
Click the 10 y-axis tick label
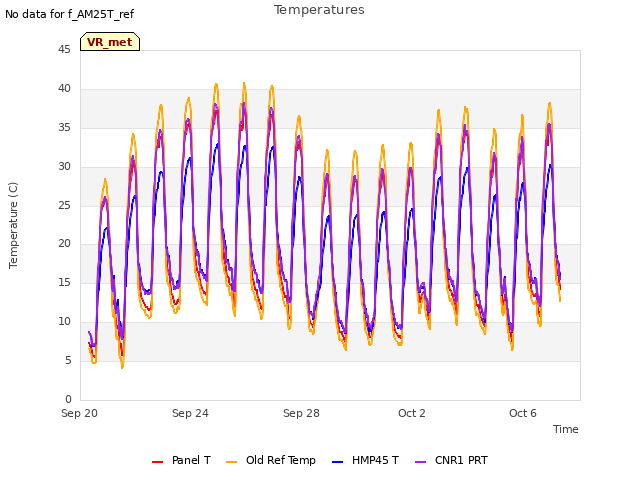[x=64, y=322]
